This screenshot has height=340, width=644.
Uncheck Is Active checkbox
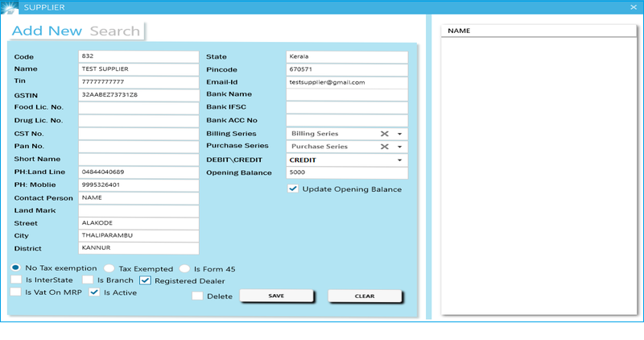click(x=94, y=292)
